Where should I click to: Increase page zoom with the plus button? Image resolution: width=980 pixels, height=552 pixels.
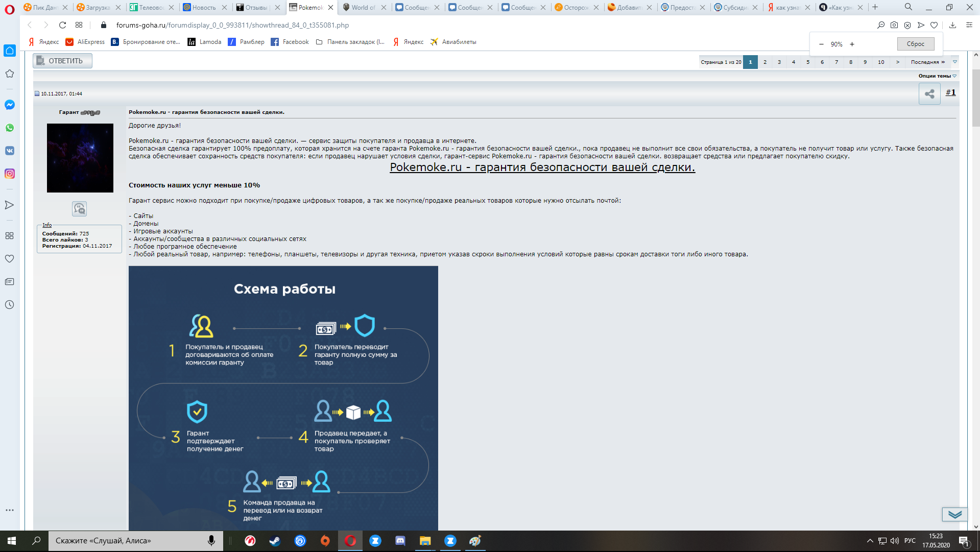click(x=852, y=44)
